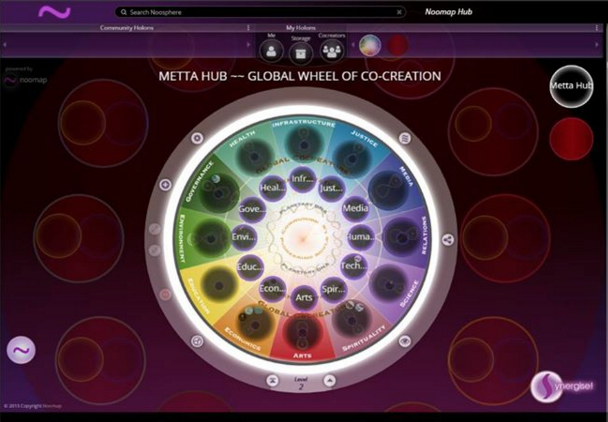Click the round wave button at bottom left

21,351
